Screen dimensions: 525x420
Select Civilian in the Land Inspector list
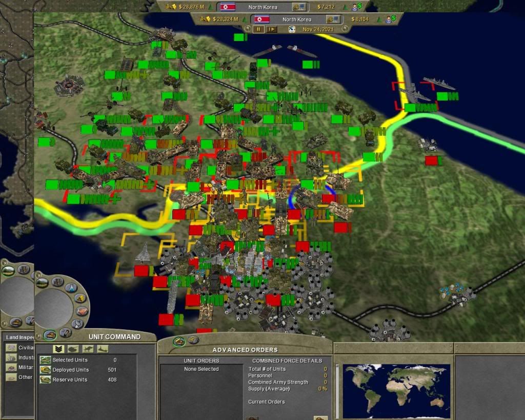pyautogui.click(x=20, y=348)
